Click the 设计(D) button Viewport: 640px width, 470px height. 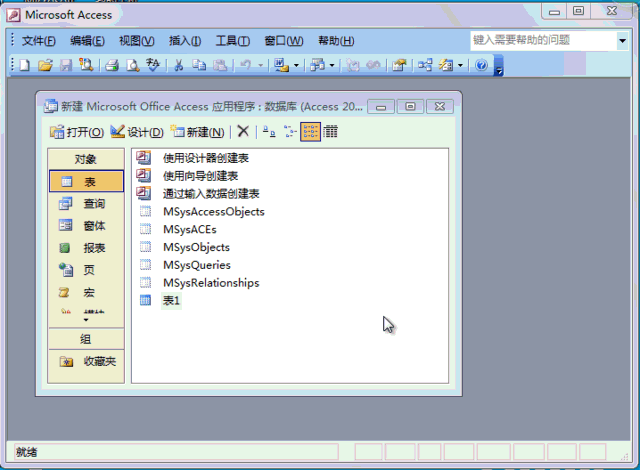(137, 132)
